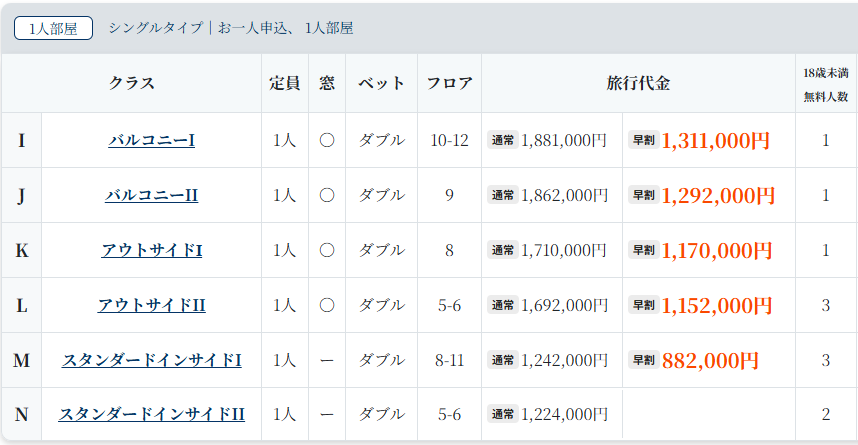858x445 pixels.
Task: Click the 早割 badge beside 1,311,000円
Action: [x=642, y=141]
